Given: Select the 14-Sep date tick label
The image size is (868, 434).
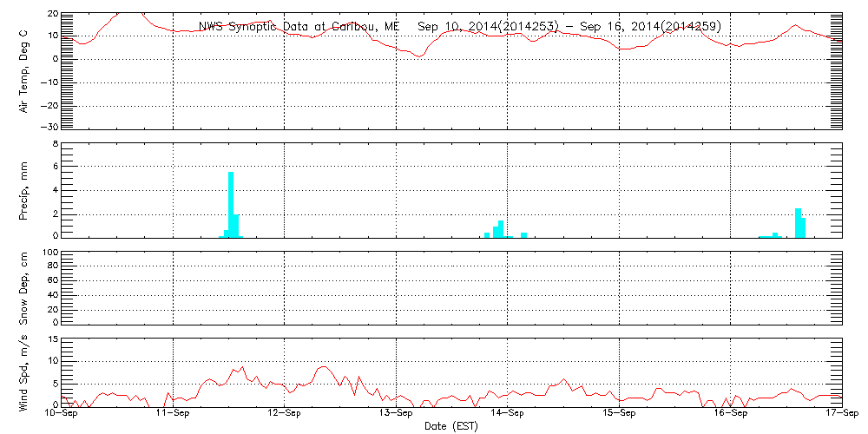Looking at the screenshot, I should click(x=508, y=414).
